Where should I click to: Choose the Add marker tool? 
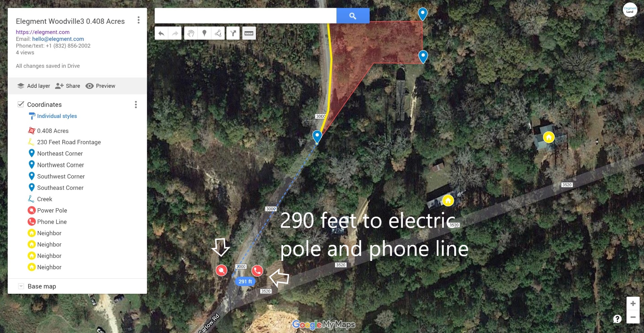[x=204, y=33]
